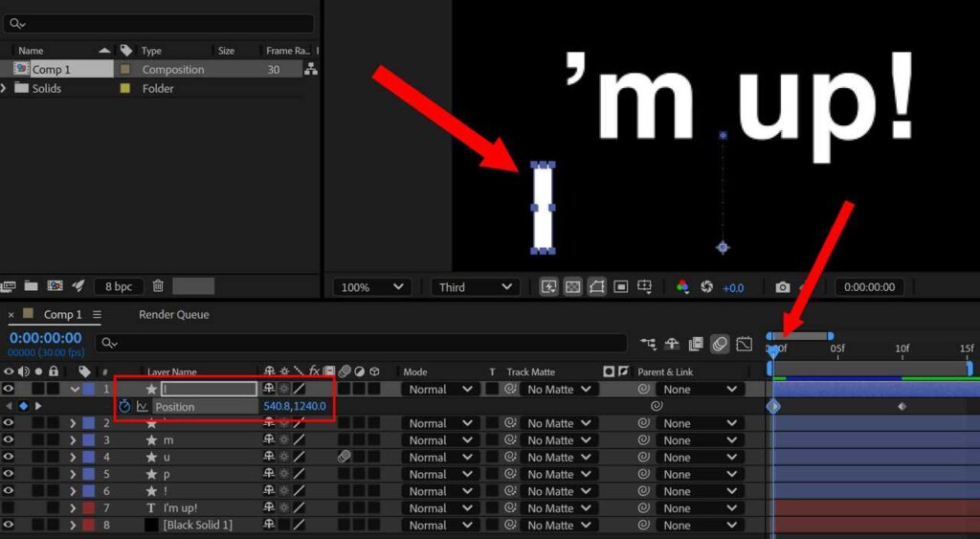The width and height of the screenshot is (980, 539).
Task: Toggle transparency grid in viewer
Action: (572, 287)
